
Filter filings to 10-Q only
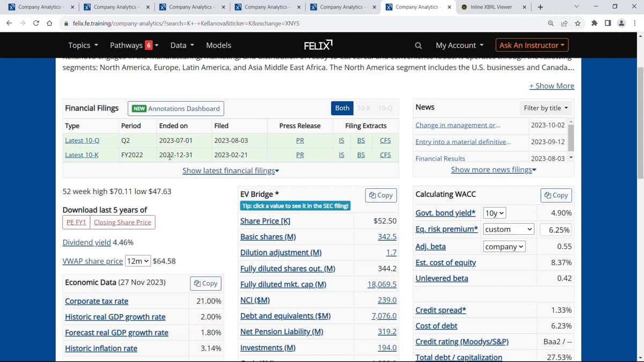coord(385,108)
